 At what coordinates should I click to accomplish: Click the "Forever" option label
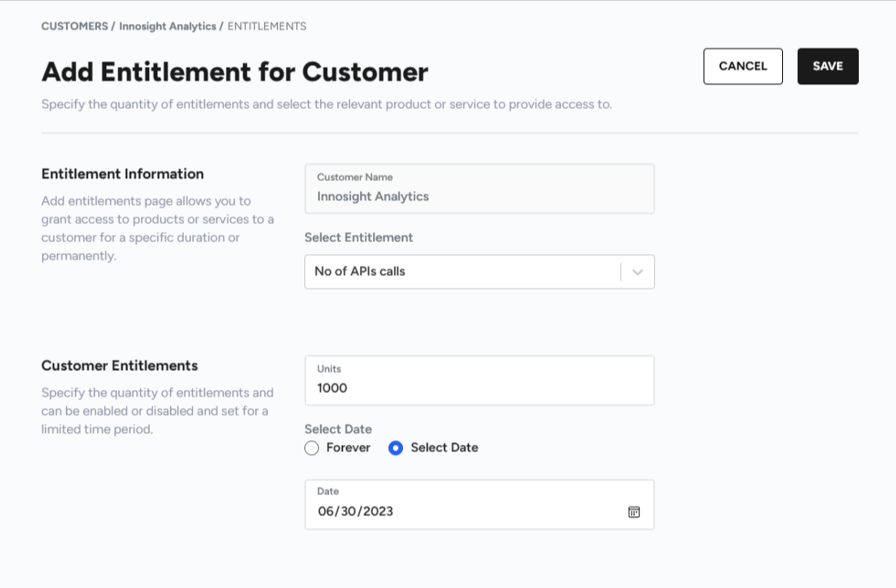click(348, 447)
